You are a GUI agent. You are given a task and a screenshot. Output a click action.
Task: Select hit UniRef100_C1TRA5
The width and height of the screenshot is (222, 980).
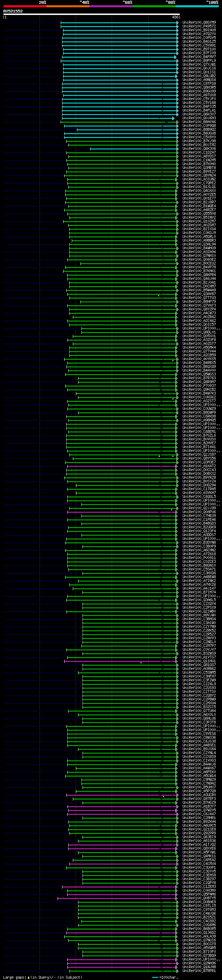coord(199,489)
